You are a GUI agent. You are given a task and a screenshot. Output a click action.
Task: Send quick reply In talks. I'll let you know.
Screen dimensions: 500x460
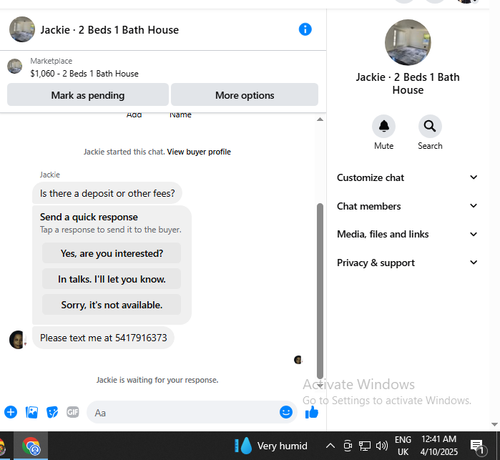[111, 279]
